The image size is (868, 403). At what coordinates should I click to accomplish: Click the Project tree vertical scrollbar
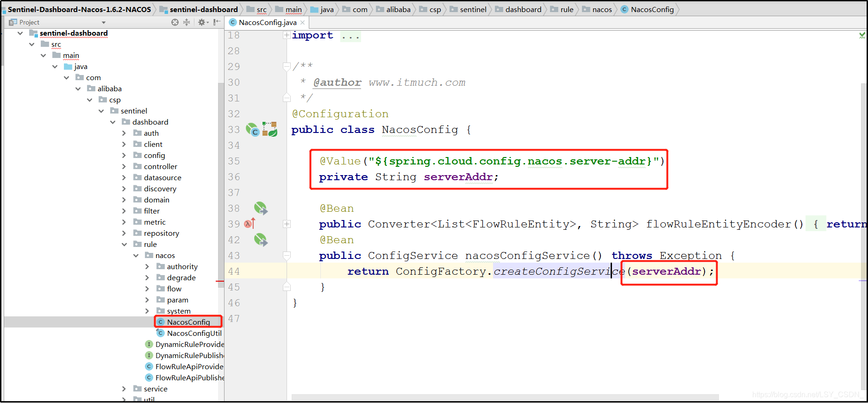coord(220,185)
